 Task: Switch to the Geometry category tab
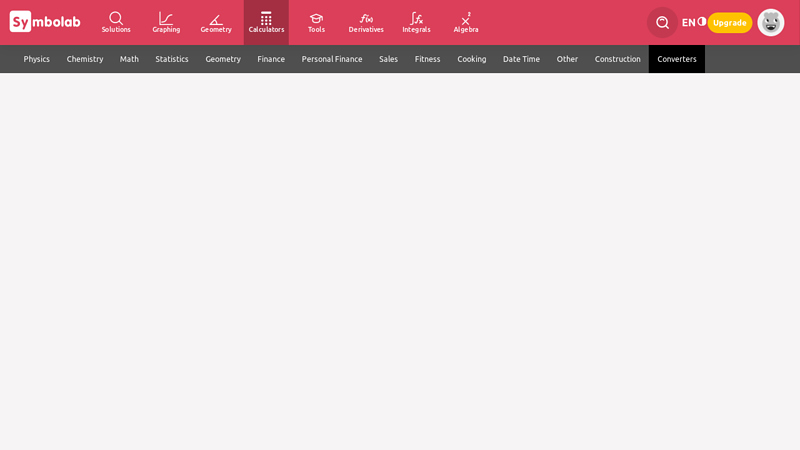[223, 59]
